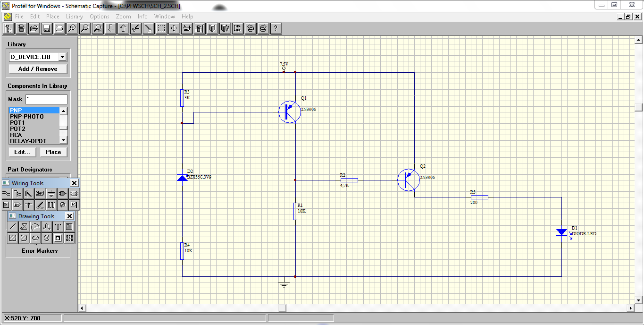Open the Zoom menu
The image size is (644, 325).
pos(124,17)
